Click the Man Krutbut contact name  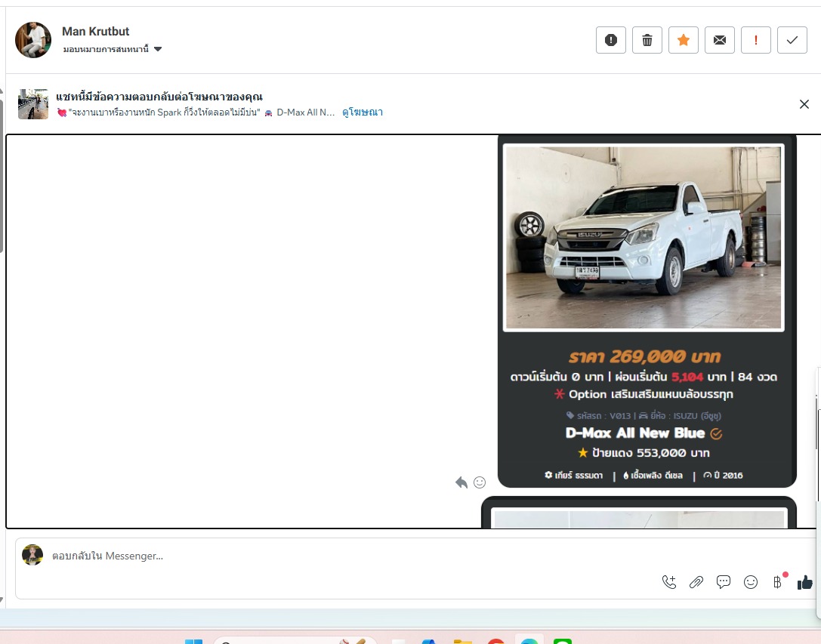[x=95, y=32]
